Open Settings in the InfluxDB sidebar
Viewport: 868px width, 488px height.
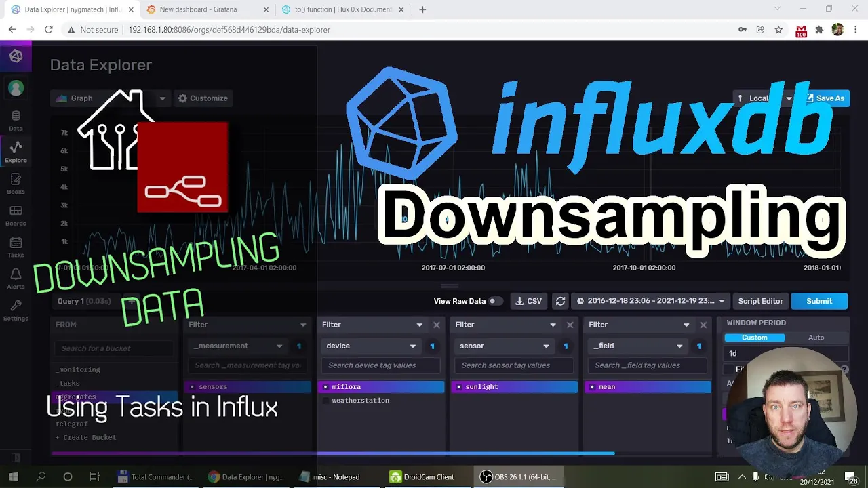tap(16, 311)
